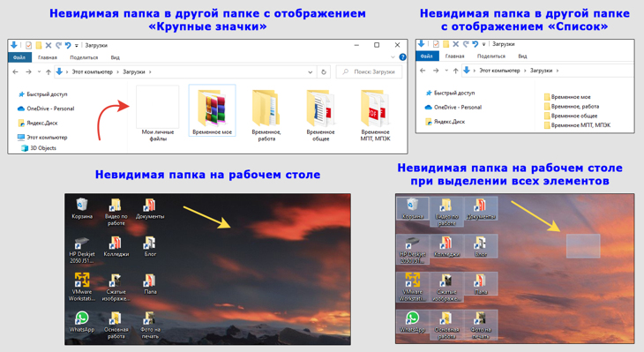Click Сжатые изображения shortcut on left desktop

tap(116, 288)
